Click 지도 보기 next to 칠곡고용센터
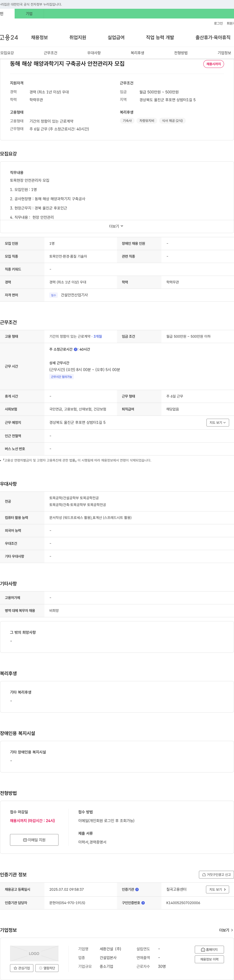The image size is (234, 980). pos(218,889)
